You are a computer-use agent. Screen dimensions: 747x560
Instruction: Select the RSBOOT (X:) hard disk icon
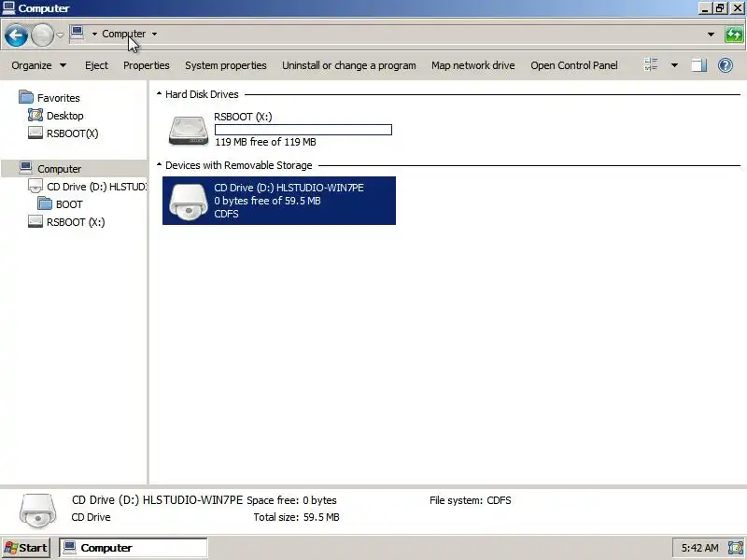click(x=189, y=130)
